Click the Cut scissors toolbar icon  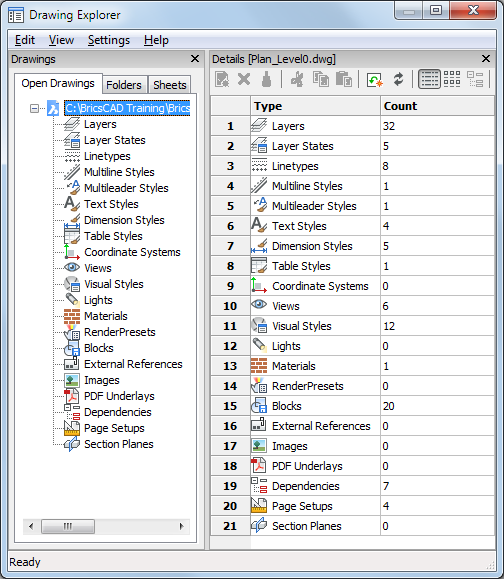(297, 79)
